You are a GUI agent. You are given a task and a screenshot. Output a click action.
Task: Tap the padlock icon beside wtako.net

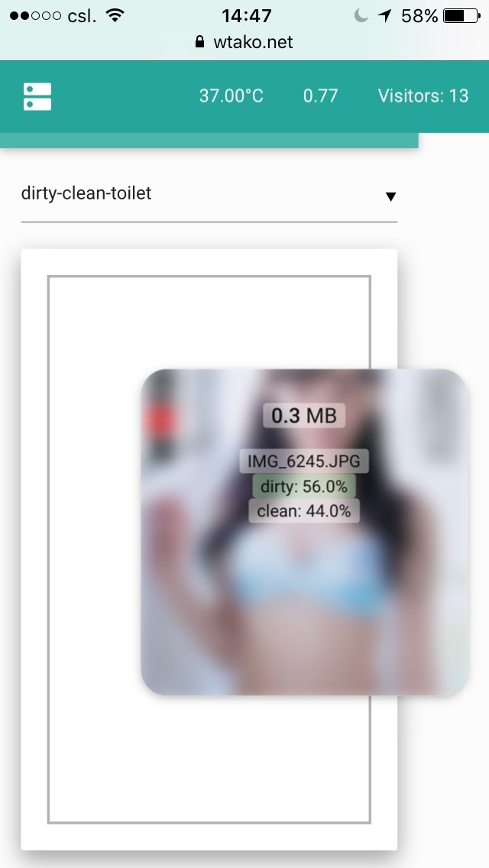point(200,42)
